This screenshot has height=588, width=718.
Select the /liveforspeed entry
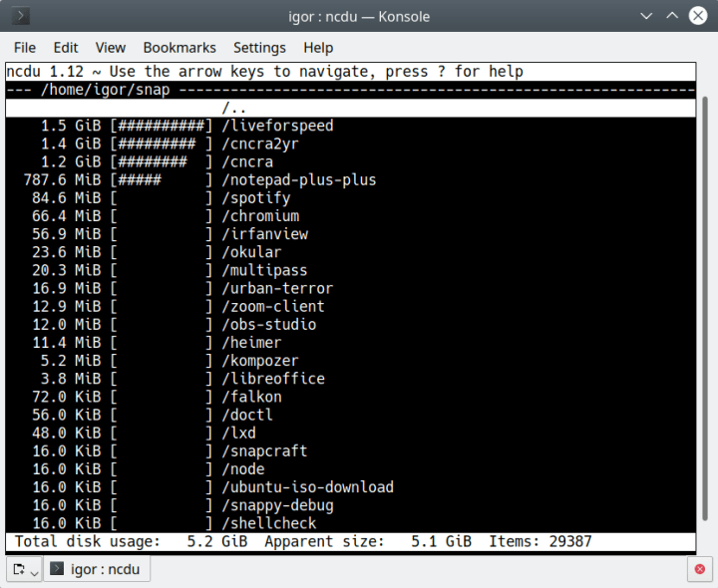pos(351,126)
